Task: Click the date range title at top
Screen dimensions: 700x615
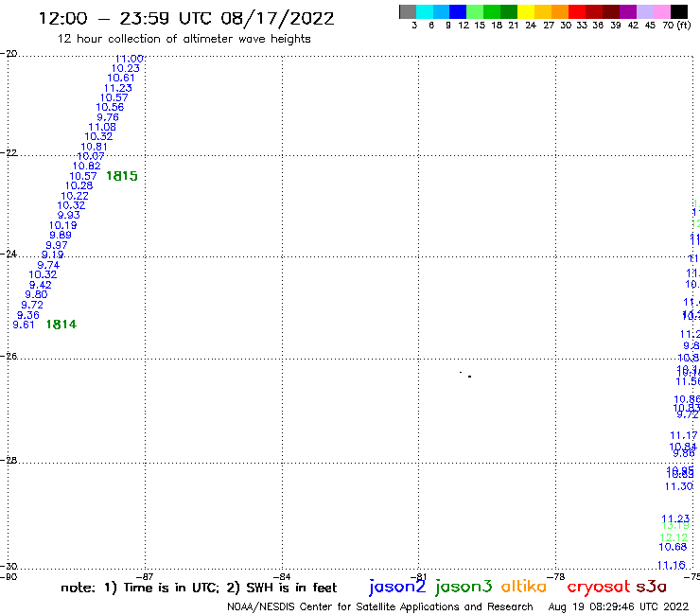Action: coord(186,19)
